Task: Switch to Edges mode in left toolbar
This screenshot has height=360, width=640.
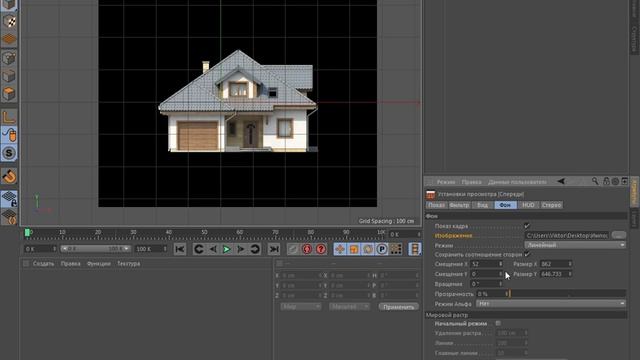Action: (x=9, y=76)
